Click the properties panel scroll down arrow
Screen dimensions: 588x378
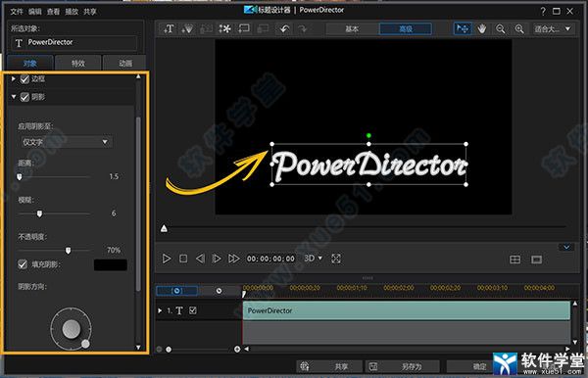[138, 348]
